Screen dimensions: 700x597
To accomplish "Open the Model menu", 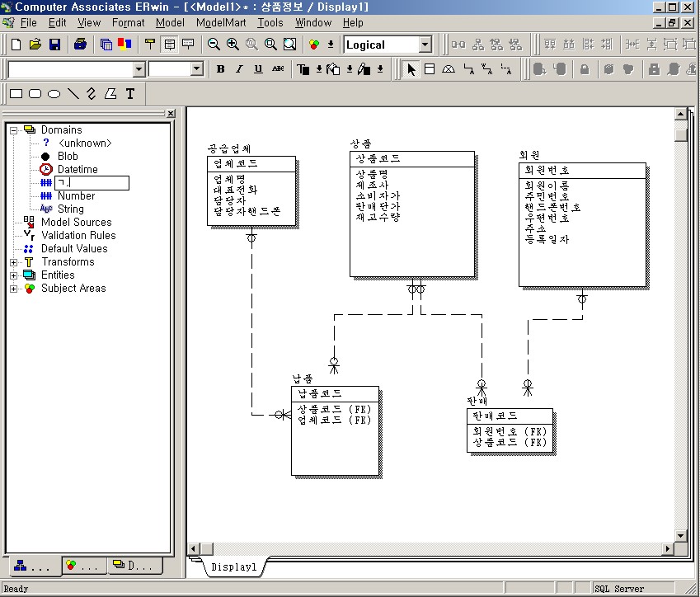I will [170, 22].
